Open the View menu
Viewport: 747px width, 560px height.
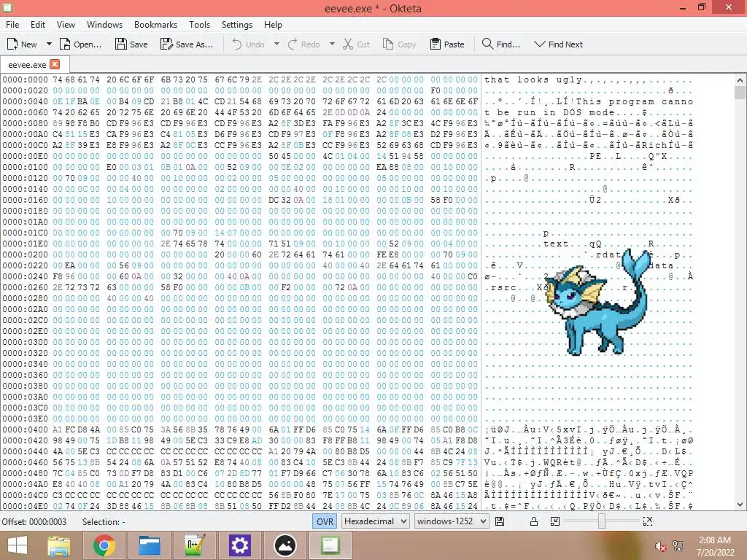tap(66, 25)
